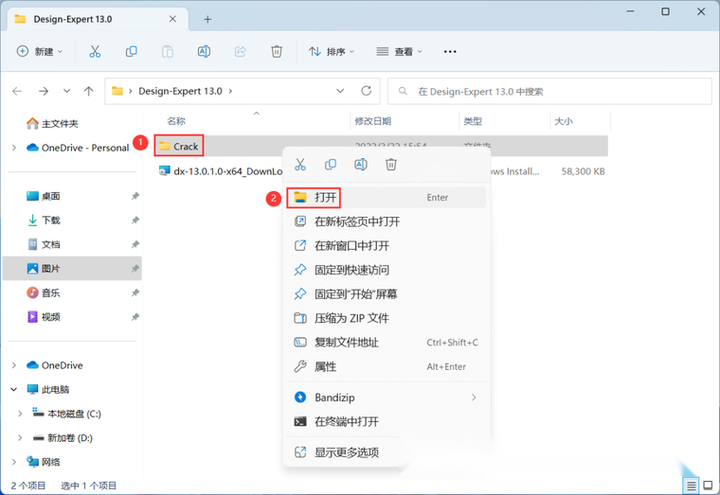
Task: Click the Copy icon in the toolbar
Action: pos(131,51)
